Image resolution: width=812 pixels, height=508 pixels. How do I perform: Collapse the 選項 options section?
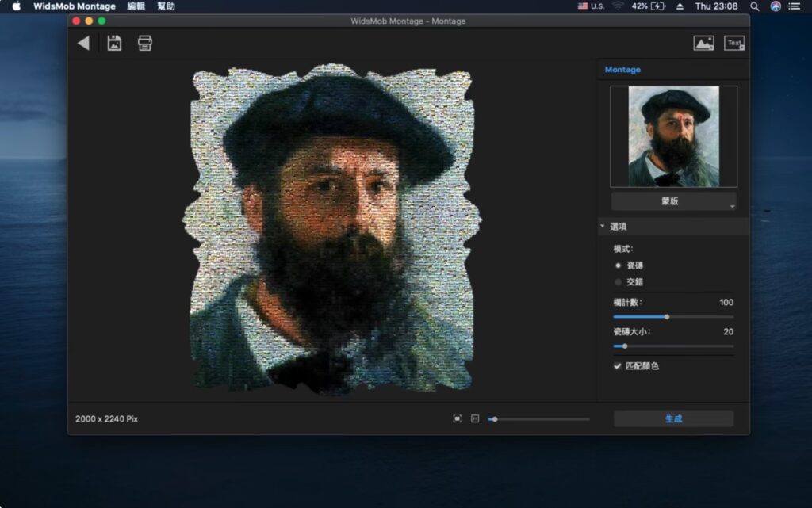coord(602,226)
